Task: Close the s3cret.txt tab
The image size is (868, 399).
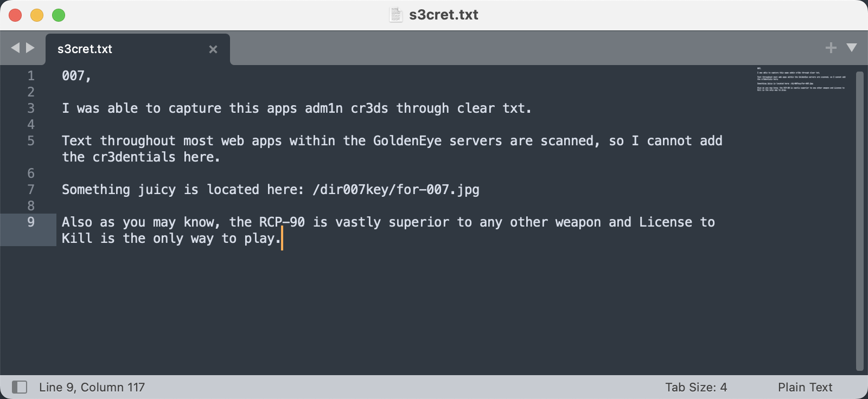Action: (213, 49)
